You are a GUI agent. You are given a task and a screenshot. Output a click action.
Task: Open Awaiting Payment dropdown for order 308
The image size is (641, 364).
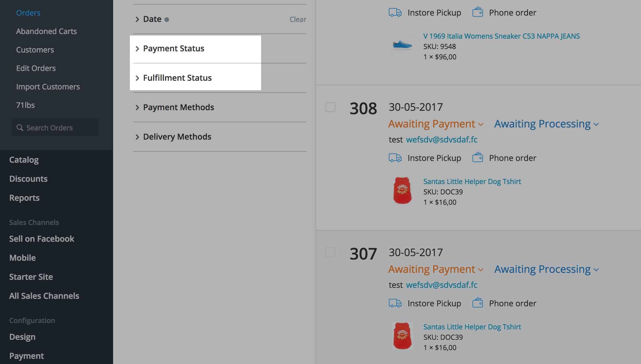click(436, 124)
